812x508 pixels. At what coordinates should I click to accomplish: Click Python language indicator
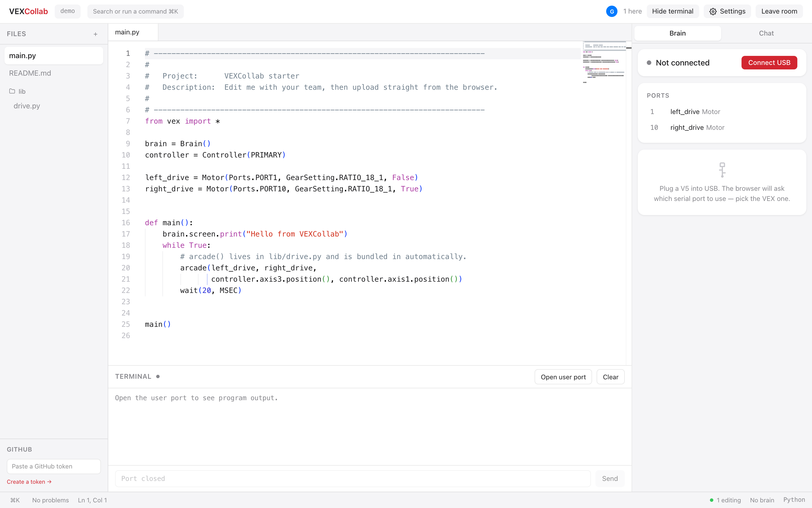[794, 500]
